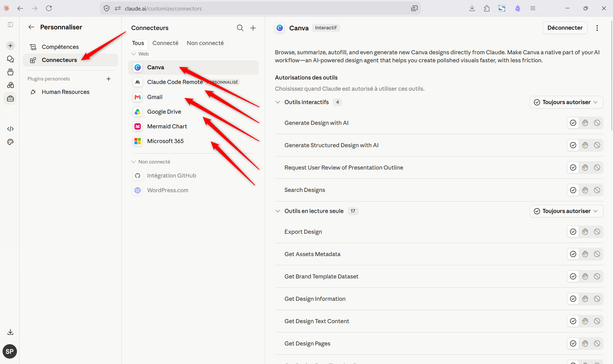The image size is (613, 364).
Task: Click the back arrow next to Personnaliser
Action: click(31, 27)
